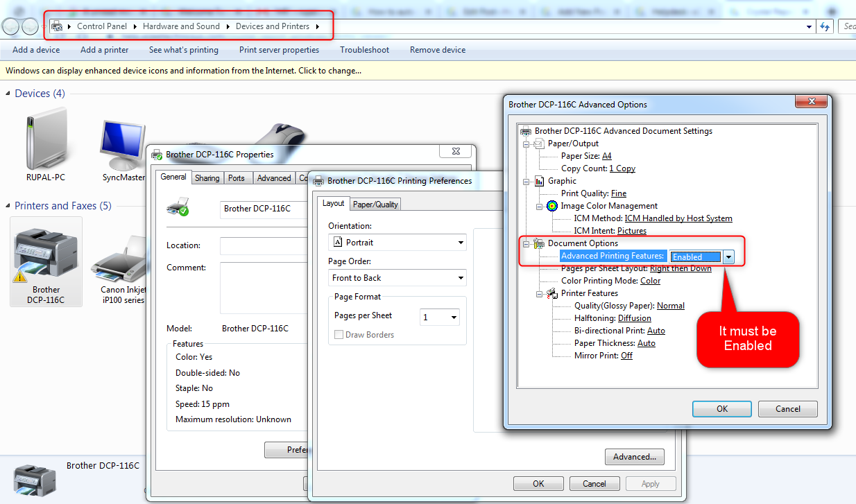Screen dimensions: 856x504
Task: Click the Forward navigation arrow button
Action: [x=30, y=26]
